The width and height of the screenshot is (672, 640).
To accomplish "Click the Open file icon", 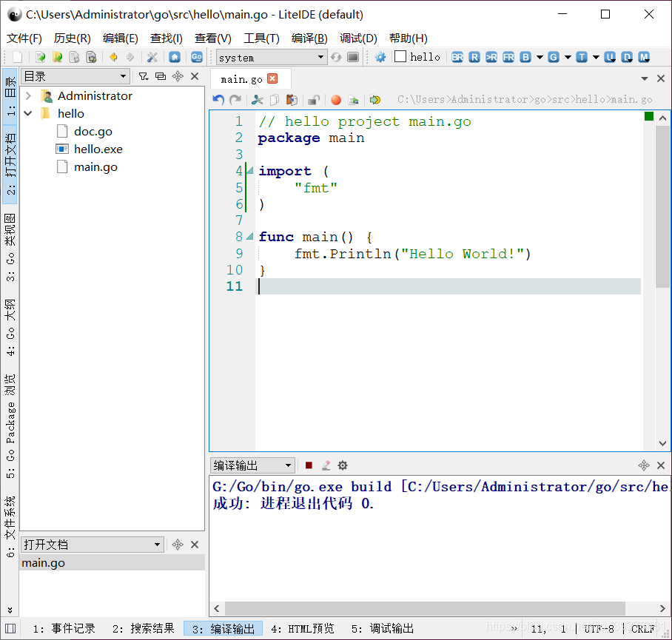I will pyautogui.click(x=40, y=57).
